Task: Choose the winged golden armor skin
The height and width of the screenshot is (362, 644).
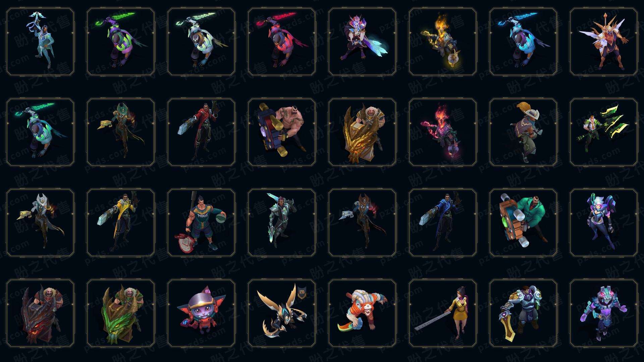Action: [603, 42]
